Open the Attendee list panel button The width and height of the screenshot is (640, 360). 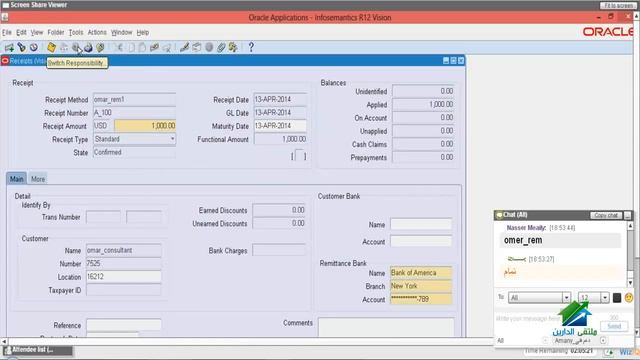coord(38,350)
